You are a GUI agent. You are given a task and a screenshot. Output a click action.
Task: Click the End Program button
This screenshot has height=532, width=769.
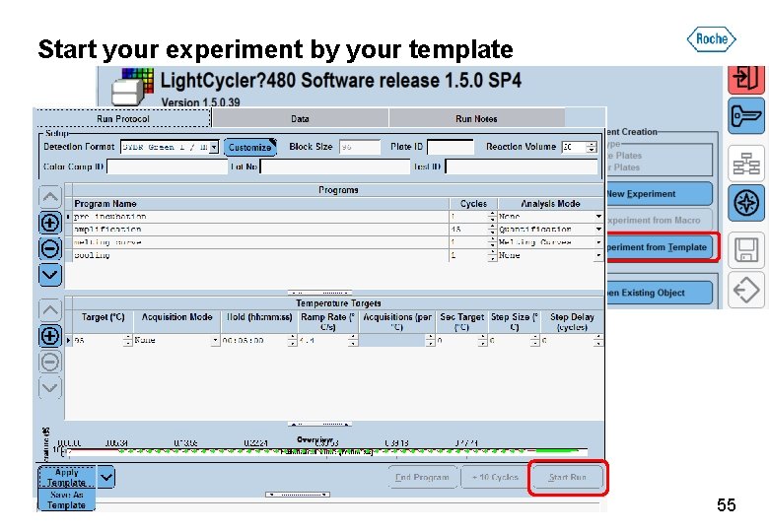point(422,477)
